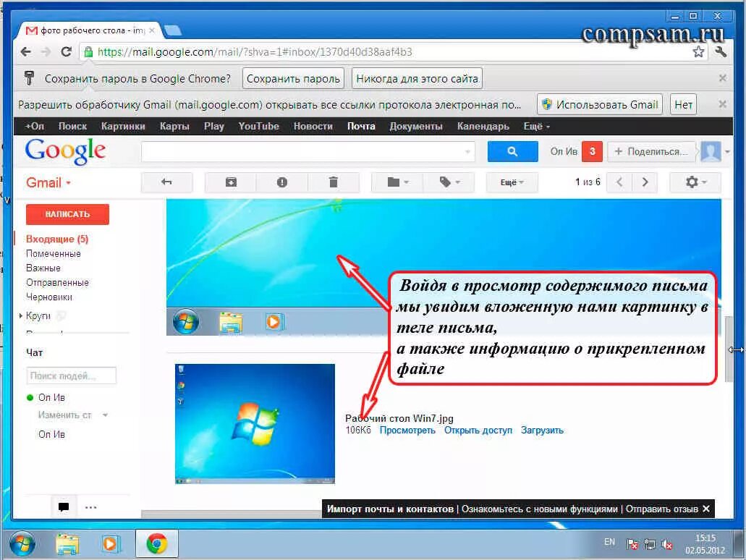Open the Labels tag dropdown
Image resolution: width=746 pixels, height=560 pixels.
449,182
